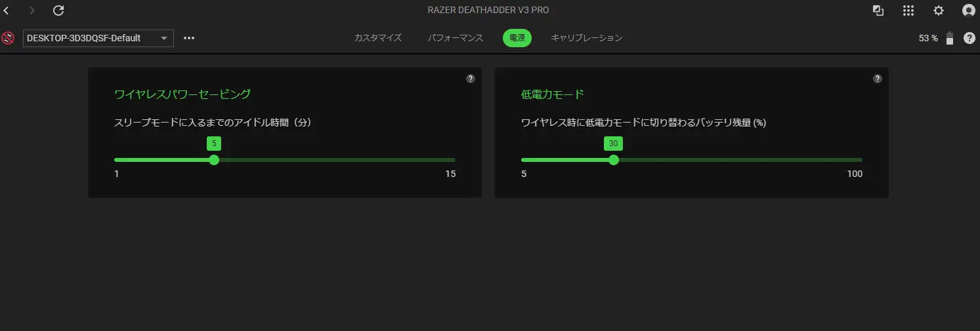The width and height of the screenshot is (980, 331).
Task: Click the battery level icon
Action: click(950, 38)
